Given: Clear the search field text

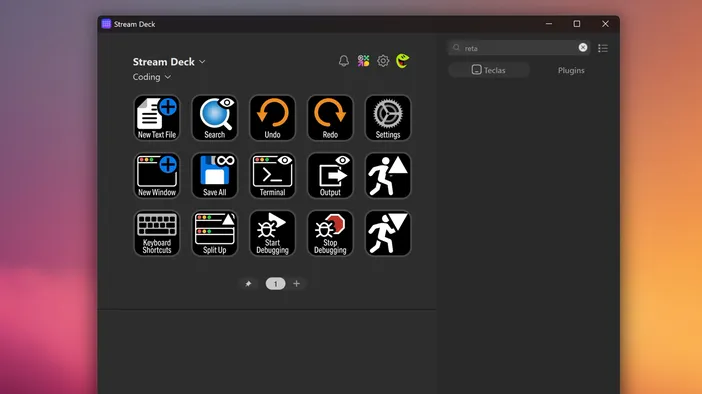Looking at the screenshot, I should [x=582, y=47].
